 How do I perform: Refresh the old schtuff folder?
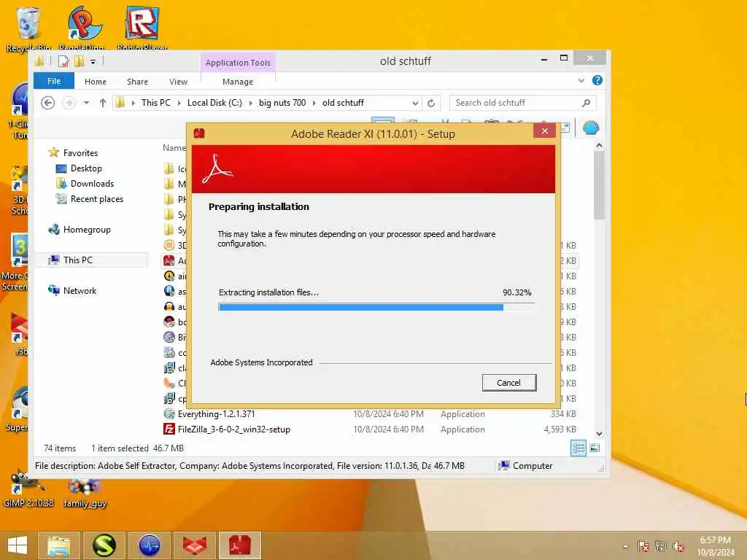tap(430, 103)
